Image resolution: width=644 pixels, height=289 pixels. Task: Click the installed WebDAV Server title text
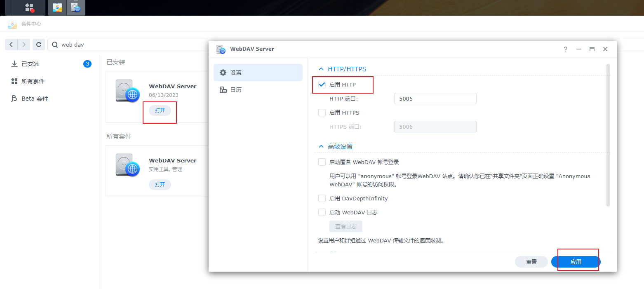tap(173, 86)
